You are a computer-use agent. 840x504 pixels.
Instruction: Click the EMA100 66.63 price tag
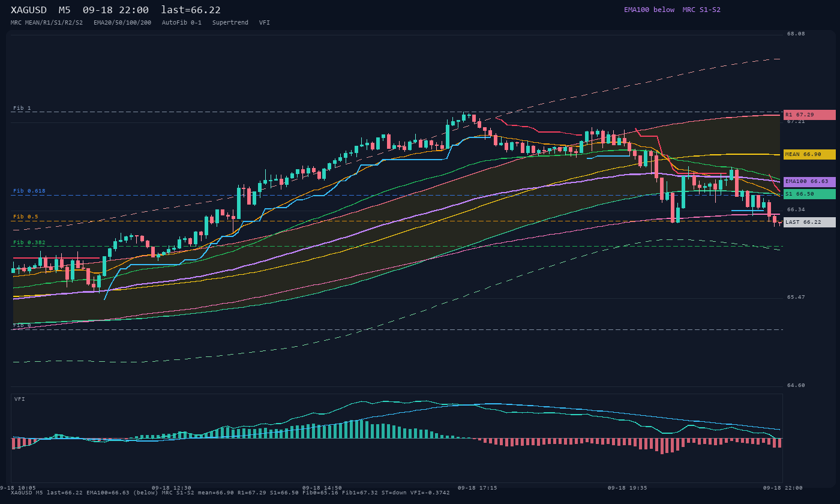809,181
